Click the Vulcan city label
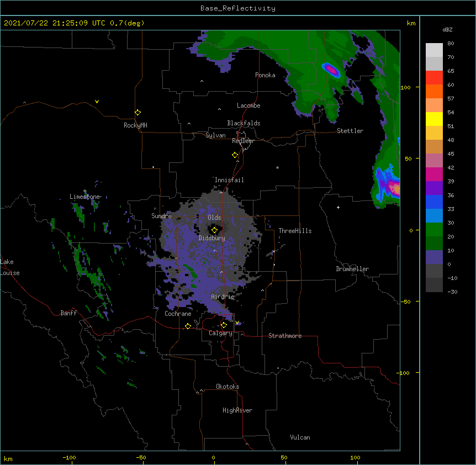The width and height of the screenshot is (476, 465). (300, 437)
